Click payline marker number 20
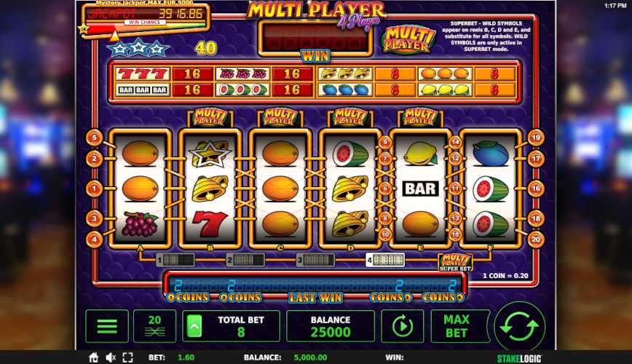The width and height of the screenshot is (632, 364). pos(536,240)
